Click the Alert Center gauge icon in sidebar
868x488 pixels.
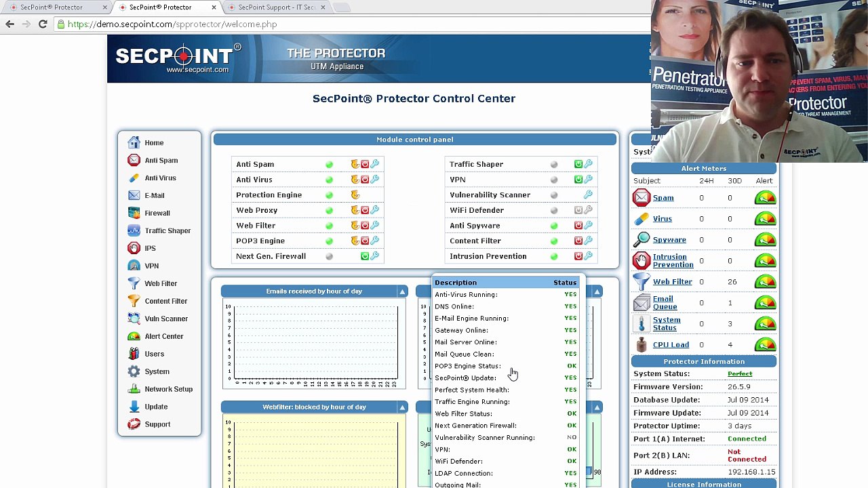(134, 337)
